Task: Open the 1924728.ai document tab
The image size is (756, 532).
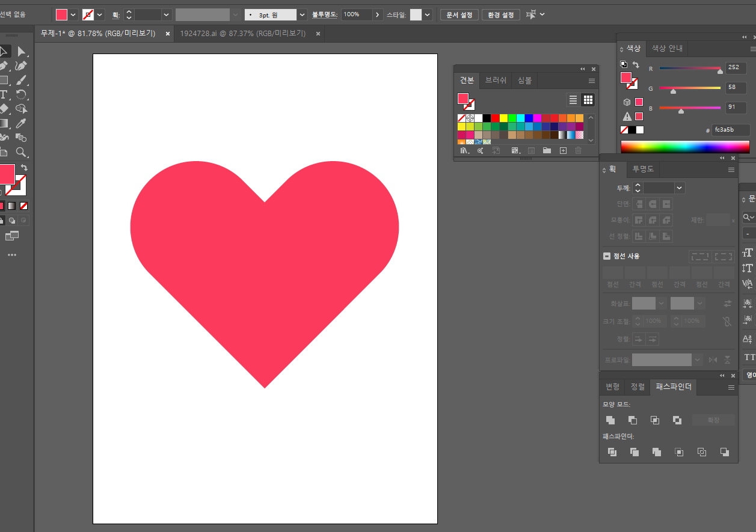Action: click(243, 34)
